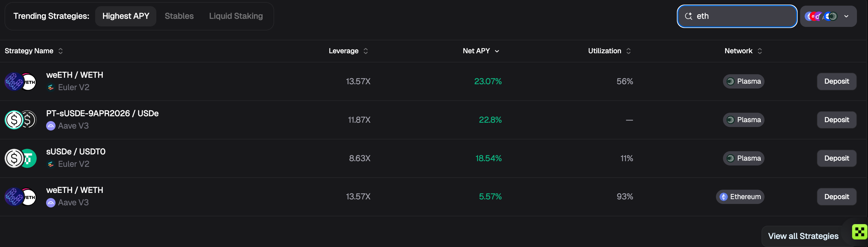Sort by Net APY column
Viewport: 868px width, 247px height.
click(x=481, y=51)
